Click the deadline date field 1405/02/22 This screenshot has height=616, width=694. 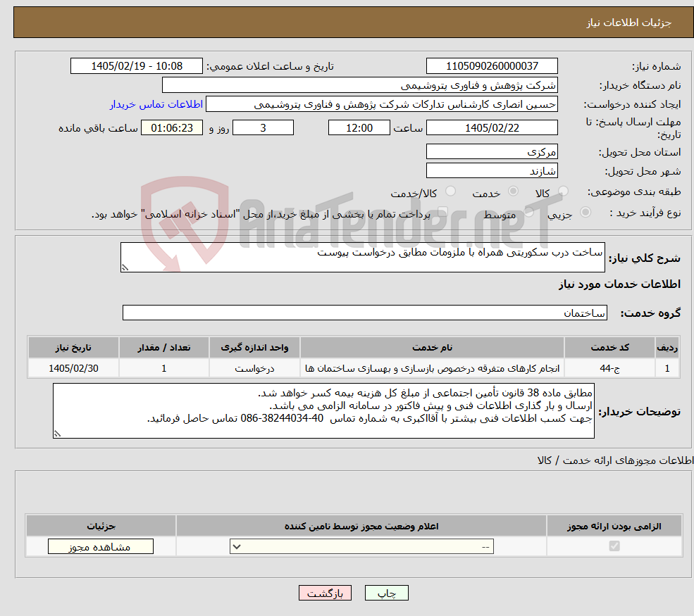492,128
